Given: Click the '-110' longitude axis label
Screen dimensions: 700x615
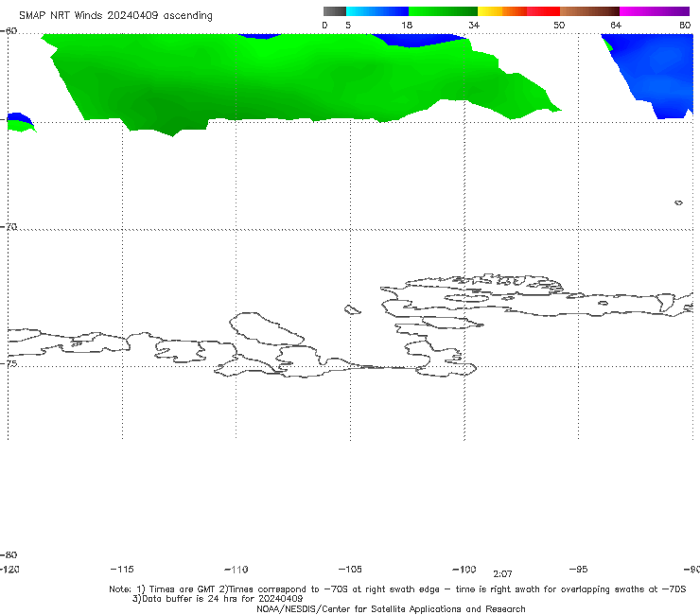Looking at the screenshot, I should point(236,570).
